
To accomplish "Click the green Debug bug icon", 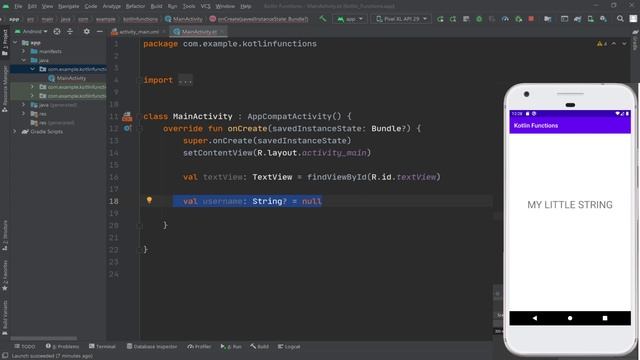I will click(x=479, y=19).
